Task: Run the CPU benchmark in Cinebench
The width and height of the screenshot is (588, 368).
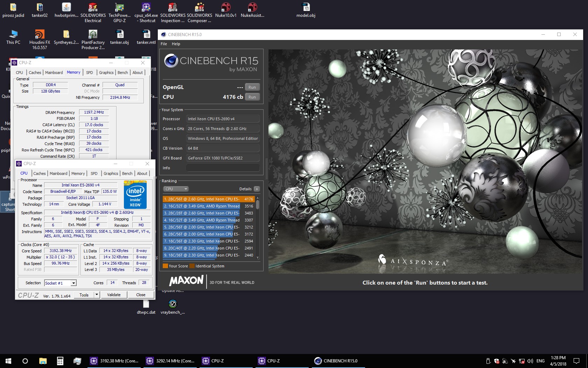Action: coord(252,97)
